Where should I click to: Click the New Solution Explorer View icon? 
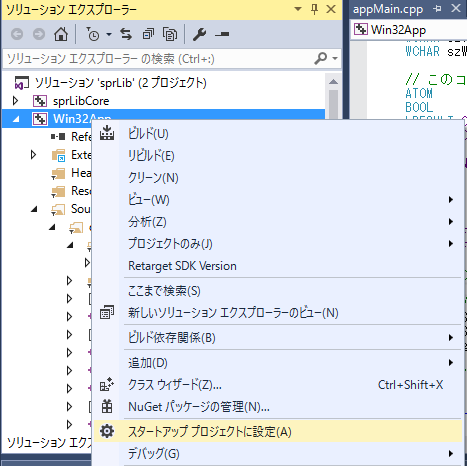(107, 312)
